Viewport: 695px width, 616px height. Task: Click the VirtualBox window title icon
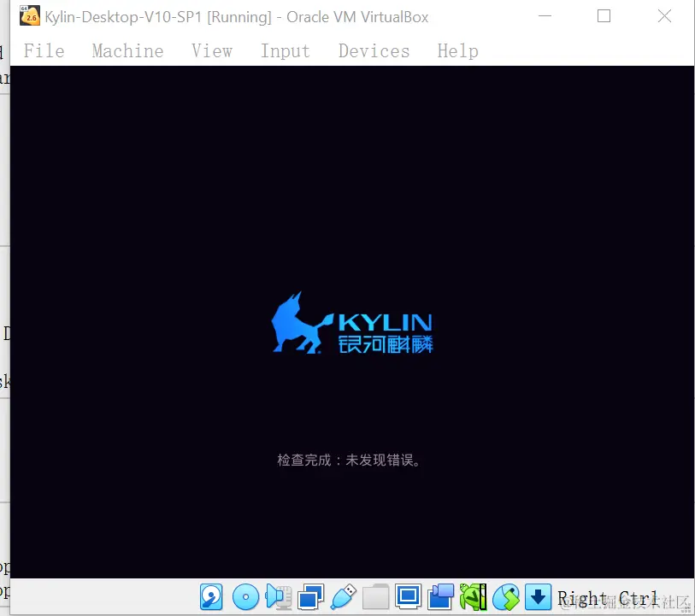pos(28,15)
